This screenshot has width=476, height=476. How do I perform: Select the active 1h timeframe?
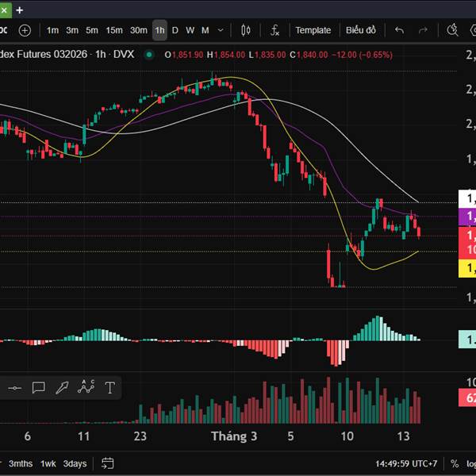click(x=159, y=30)
